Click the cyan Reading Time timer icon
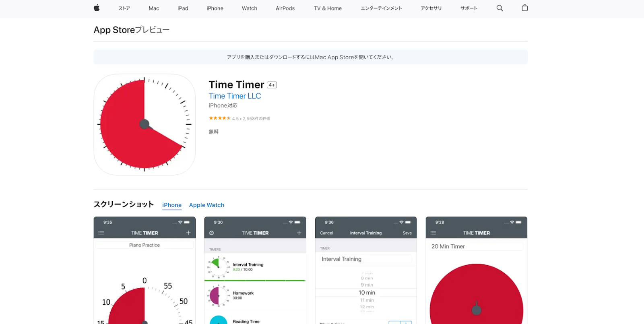The image size is (644, 324). click(x=219, y=320)
